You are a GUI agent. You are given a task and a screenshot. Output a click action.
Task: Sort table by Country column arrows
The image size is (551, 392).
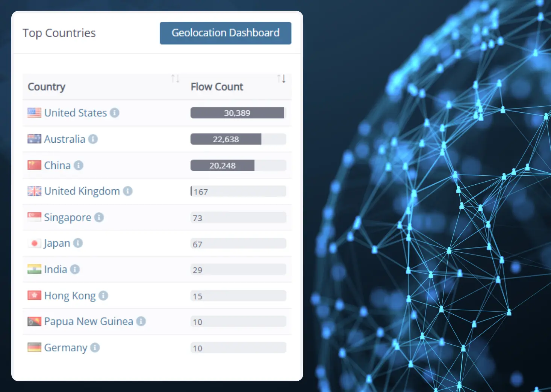point(175,79)
